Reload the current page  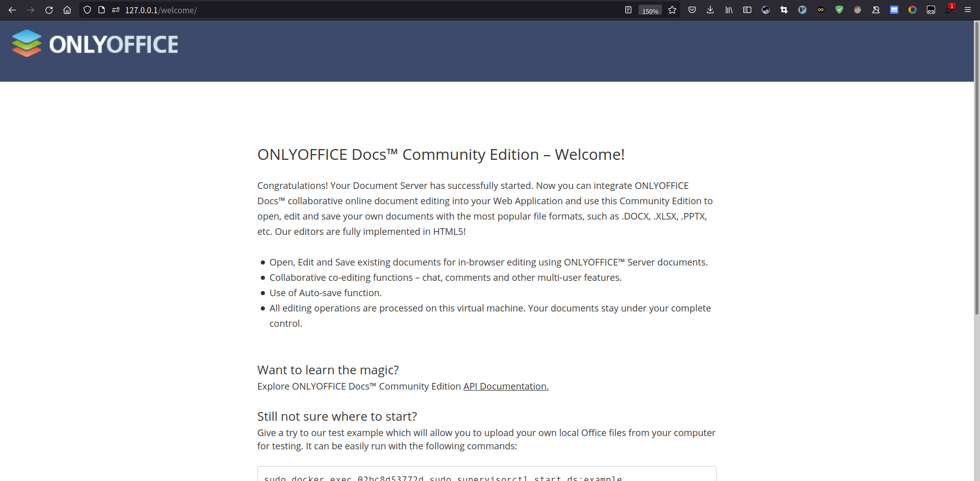click(49, 10)
